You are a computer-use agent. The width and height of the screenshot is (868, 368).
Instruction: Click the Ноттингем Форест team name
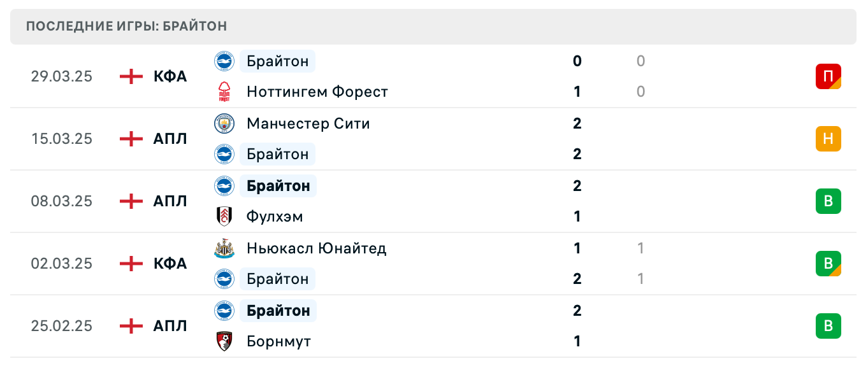[317, 92]
